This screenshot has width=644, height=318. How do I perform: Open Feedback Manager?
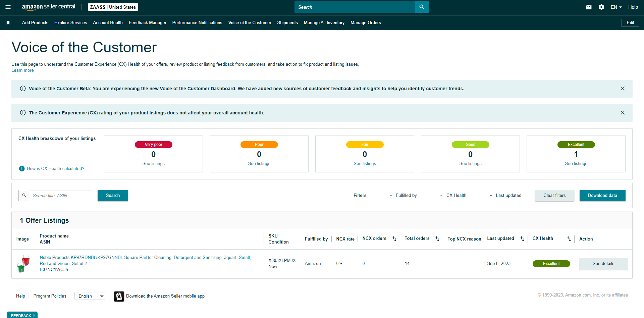[148, 23]
